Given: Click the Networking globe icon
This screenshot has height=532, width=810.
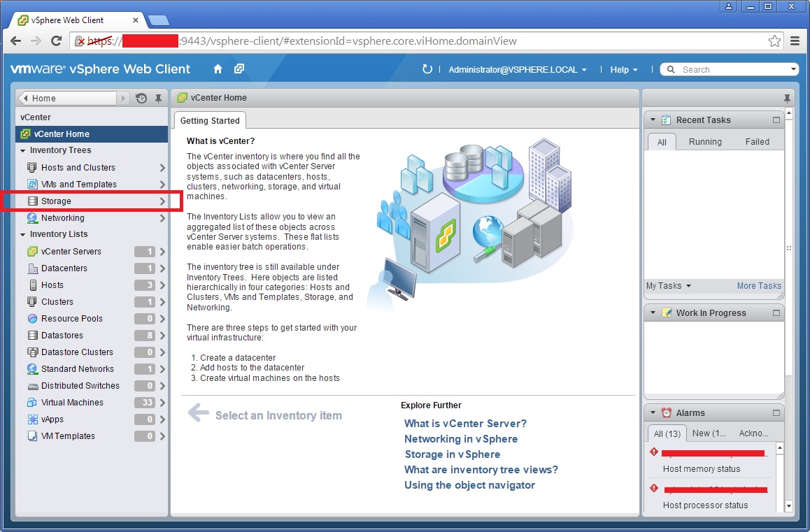Looking at the screenshot, I should click(32, 218).
